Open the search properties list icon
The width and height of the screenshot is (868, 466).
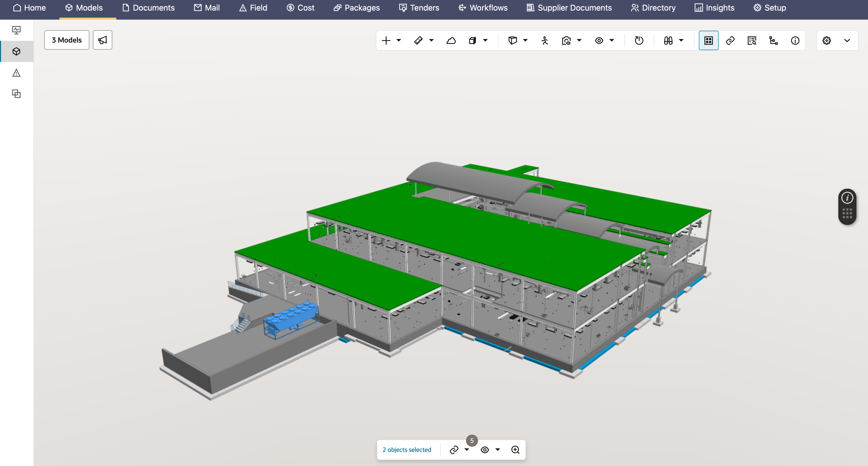752,41
